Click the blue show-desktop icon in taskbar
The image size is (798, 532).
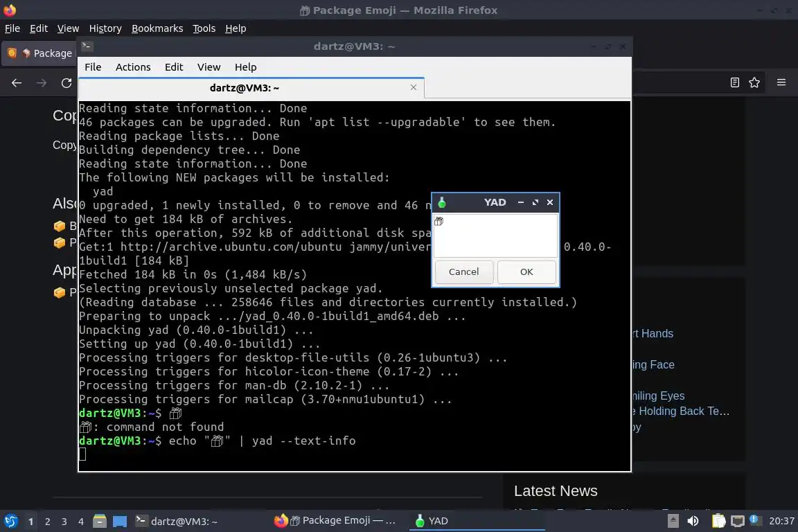[x=120, y=522]
